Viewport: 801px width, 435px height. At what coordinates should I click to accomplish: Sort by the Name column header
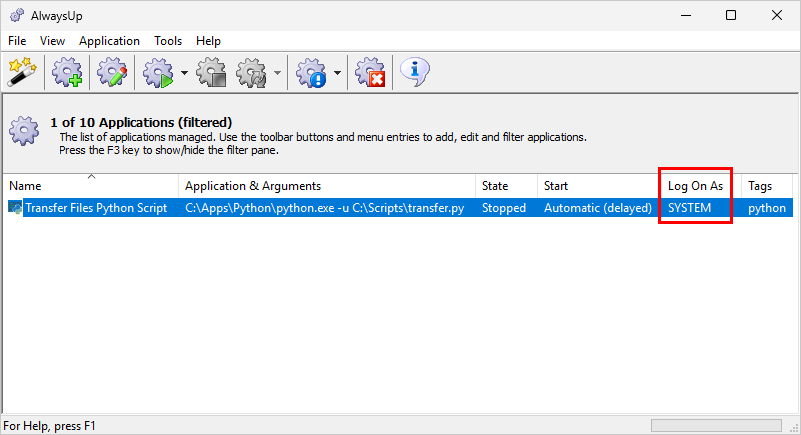pos(91,186)
